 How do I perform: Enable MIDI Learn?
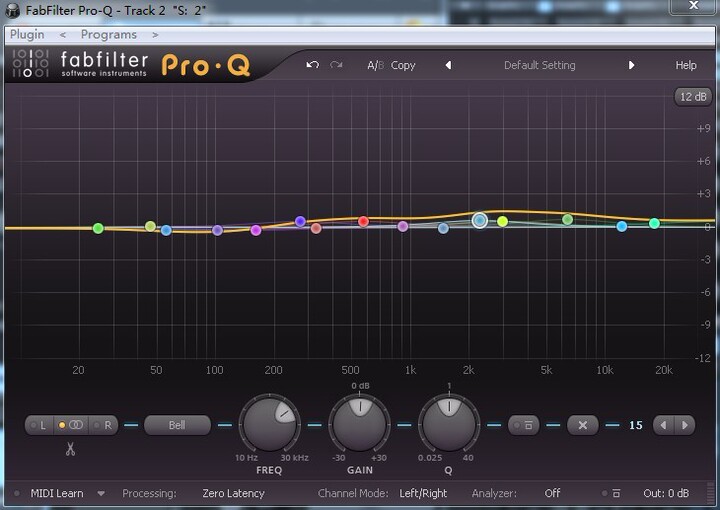point(57,493)
